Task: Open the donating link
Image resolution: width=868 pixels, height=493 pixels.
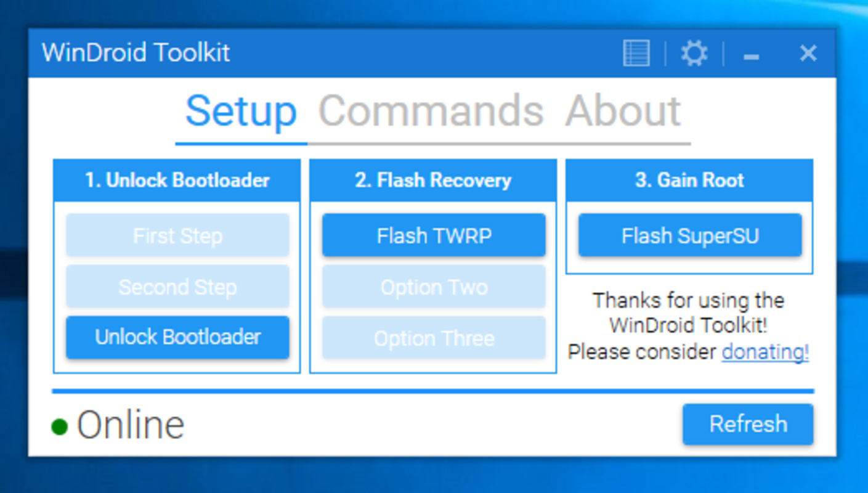Action: click(765, 352)
